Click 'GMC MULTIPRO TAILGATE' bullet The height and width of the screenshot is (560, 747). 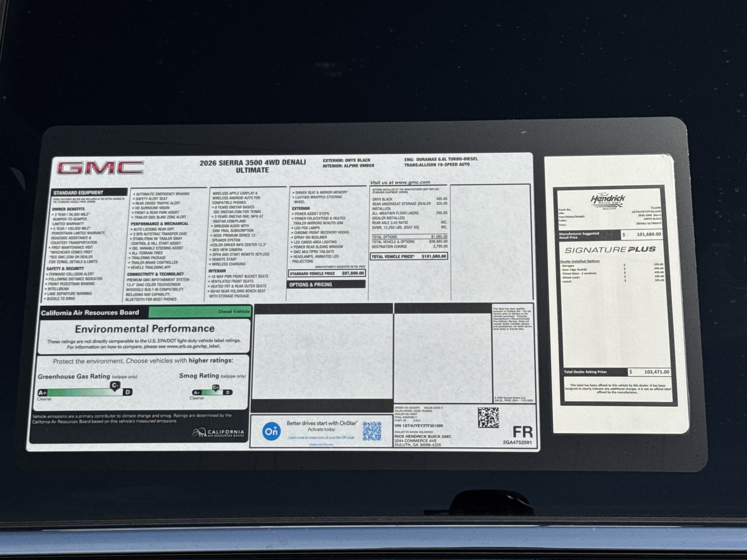pyautogui.click(x=313, y=251)
